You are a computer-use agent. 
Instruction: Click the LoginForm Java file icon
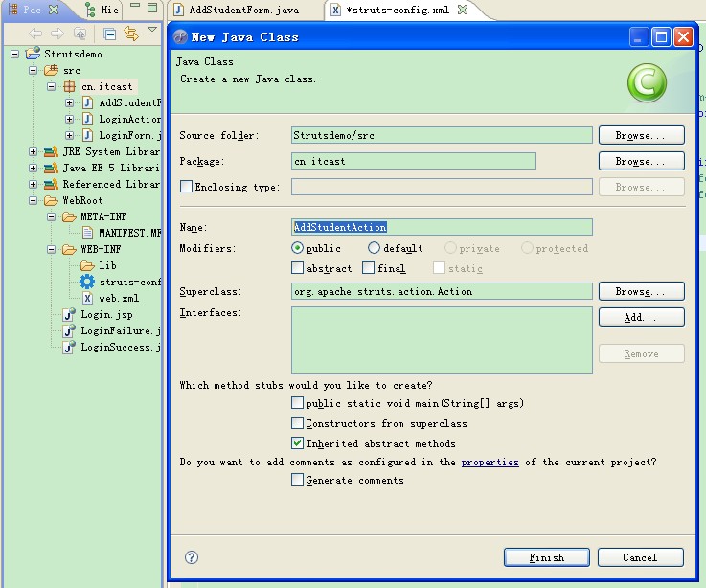(88, 135)
